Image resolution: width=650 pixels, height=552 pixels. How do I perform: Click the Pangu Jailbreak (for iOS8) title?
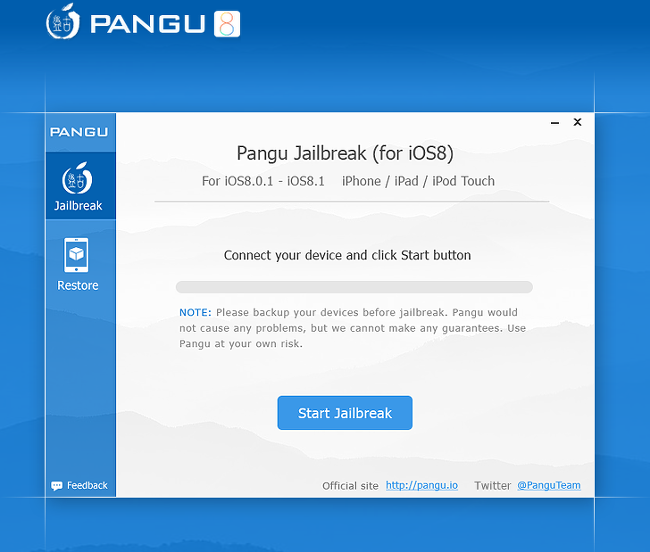coord(345,153)
